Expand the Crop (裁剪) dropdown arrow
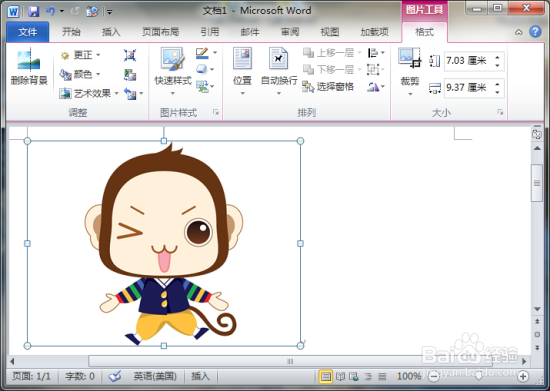The height and width of the screenshot is (391, 550). click(410, 94)
